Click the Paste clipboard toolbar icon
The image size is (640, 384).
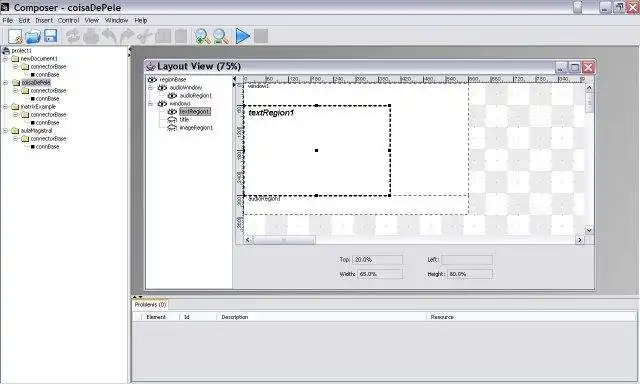tap(181, 36)
